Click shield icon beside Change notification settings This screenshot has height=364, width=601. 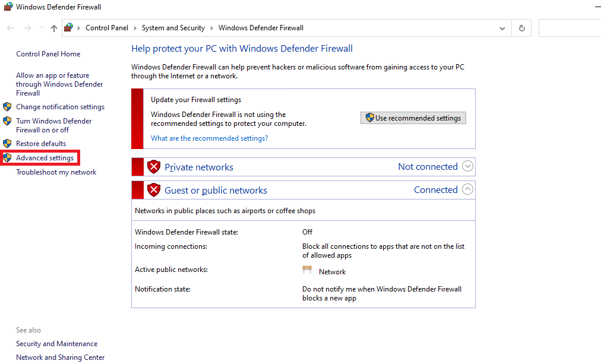tap(7, 106)
